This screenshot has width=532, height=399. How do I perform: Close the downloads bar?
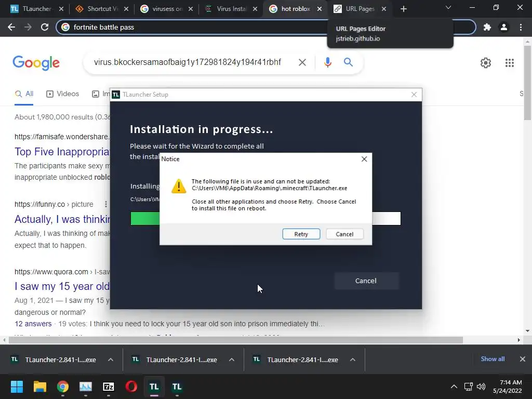[523, 359]
